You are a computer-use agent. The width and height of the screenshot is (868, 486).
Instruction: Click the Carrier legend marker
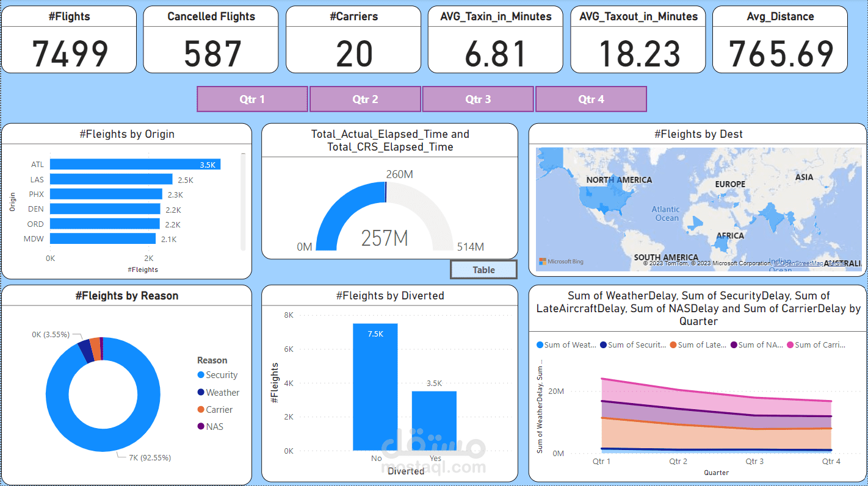pos(200,409)
